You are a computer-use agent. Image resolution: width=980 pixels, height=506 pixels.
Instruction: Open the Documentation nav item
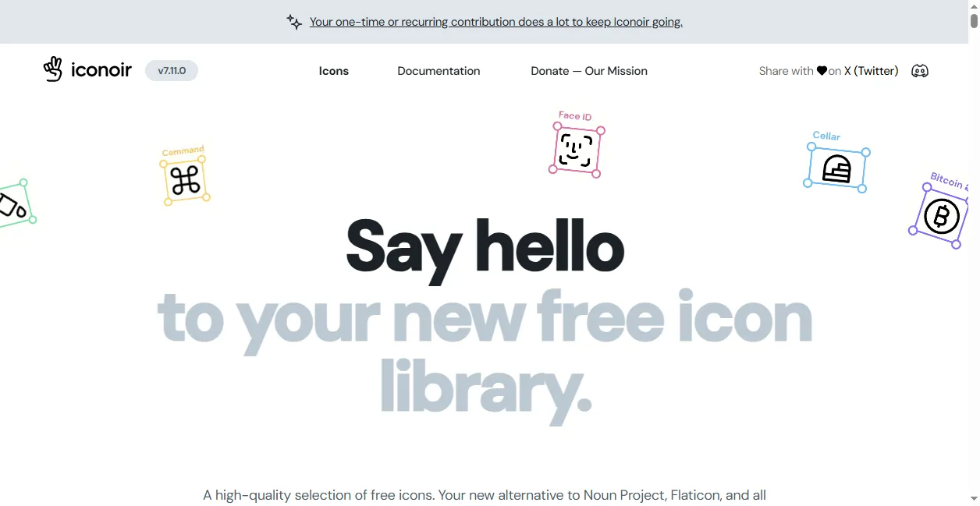439,71
